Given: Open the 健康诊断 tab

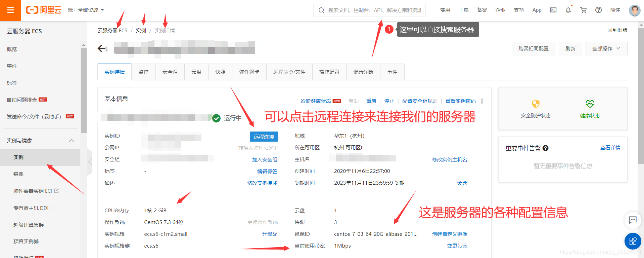Looking at the screenshot, I should click(363, 72).
